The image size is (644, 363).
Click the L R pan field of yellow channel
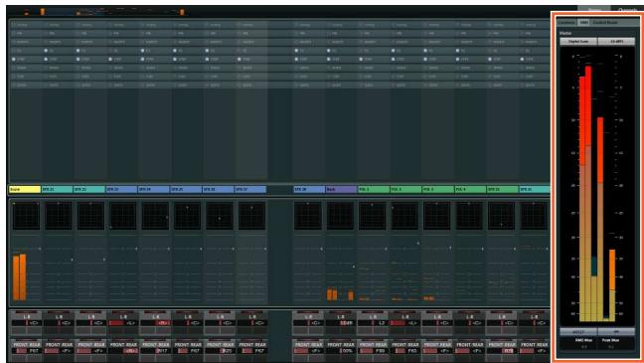(26, 323)
